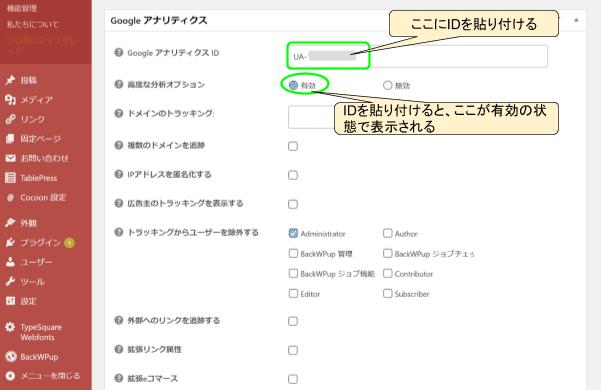Screen dimensions: 601x390
Task: Uncheck the Administrator checkbox
Action: point(293,233)
